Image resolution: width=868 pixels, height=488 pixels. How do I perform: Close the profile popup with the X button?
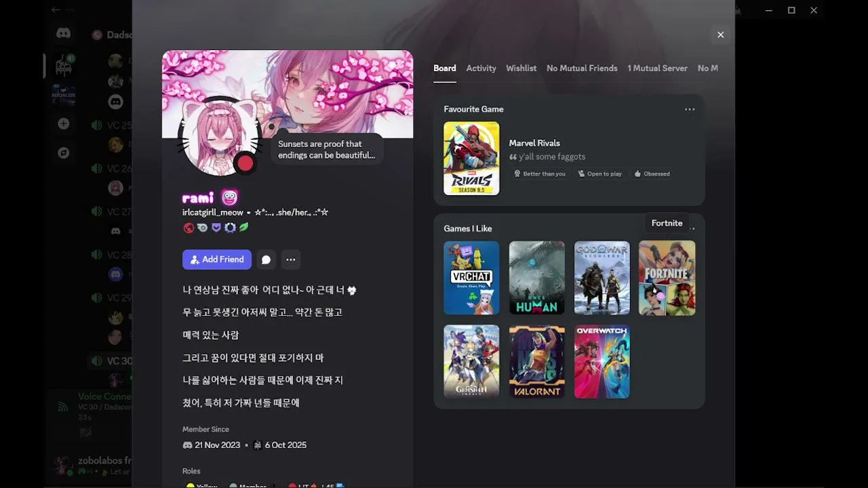coord(720,35)
